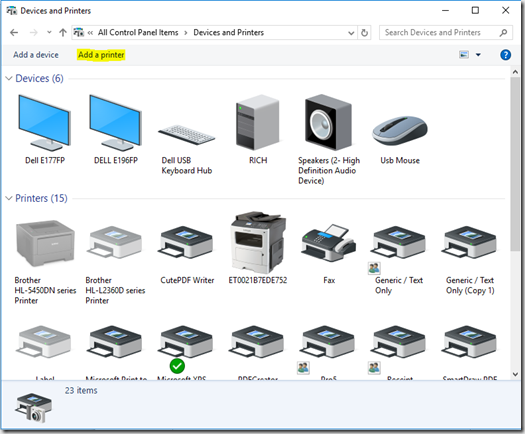Open the All Control Panel Items submenu arrow
Viewport: 525px width, 434px height.
185,33
